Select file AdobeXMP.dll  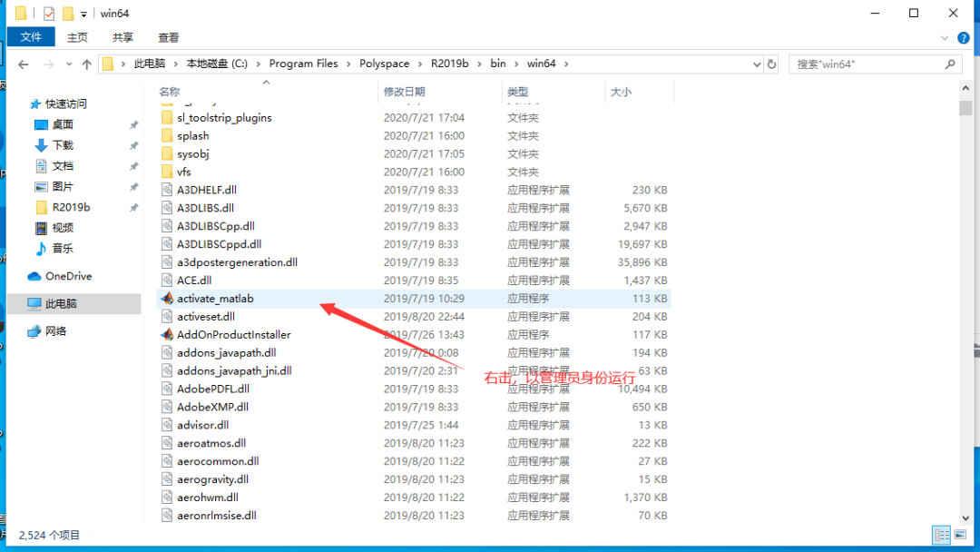pos(212,407)
